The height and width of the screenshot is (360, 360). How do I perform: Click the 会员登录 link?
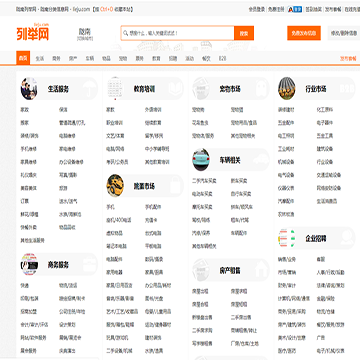tap(257, 9)
